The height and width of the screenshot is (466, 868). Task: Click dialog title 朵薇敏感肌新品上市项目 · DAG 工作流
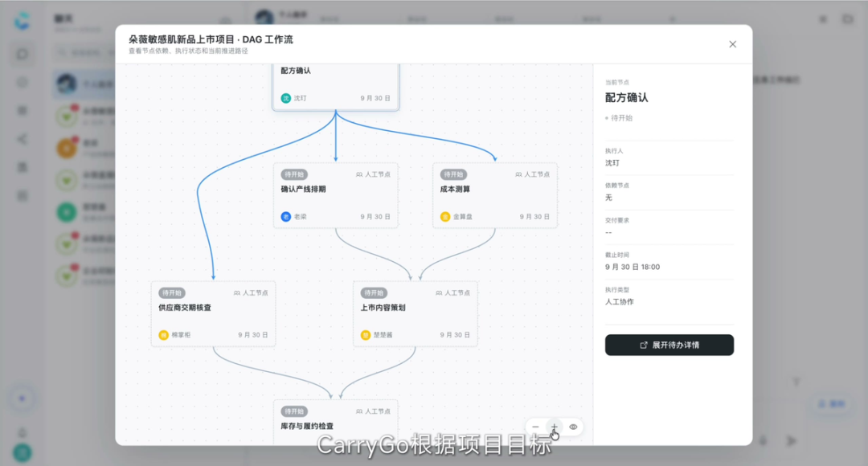coord(211,39)
